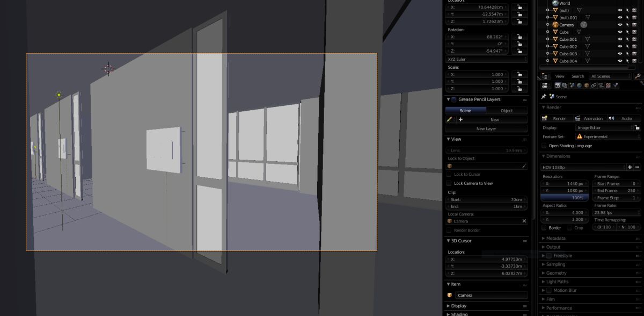644x316 pixels.
Task: Open the outliner Search menu
Action: point(577,76)
